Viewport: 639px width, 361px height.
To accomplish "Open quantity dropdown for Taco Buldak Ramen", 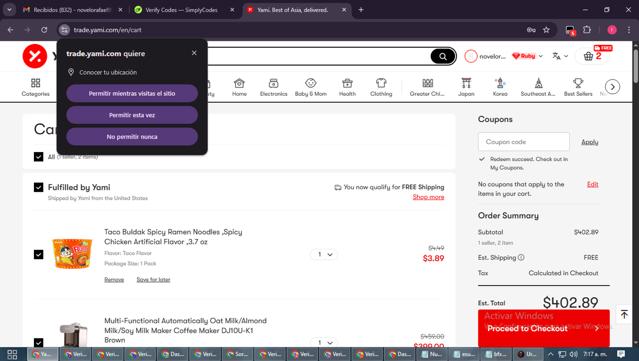I will click(x=324, y=254).
